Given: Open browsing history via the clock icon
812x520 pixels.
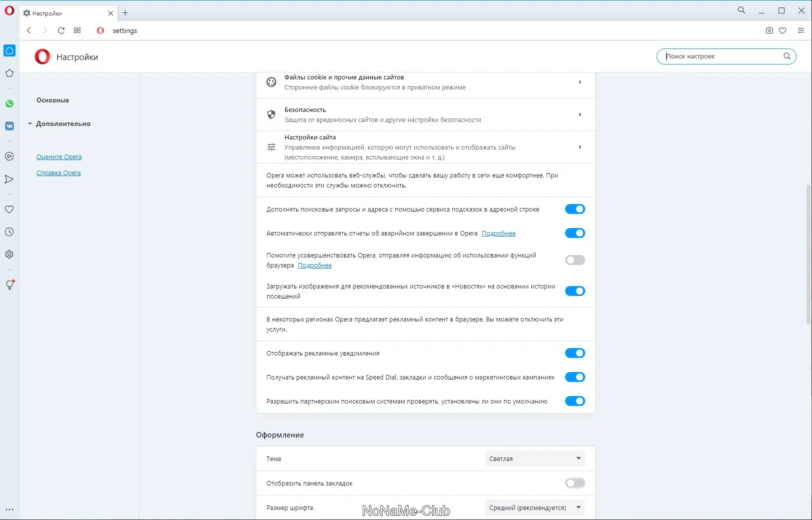Looking at the screenshot, I should click(9, 231).
